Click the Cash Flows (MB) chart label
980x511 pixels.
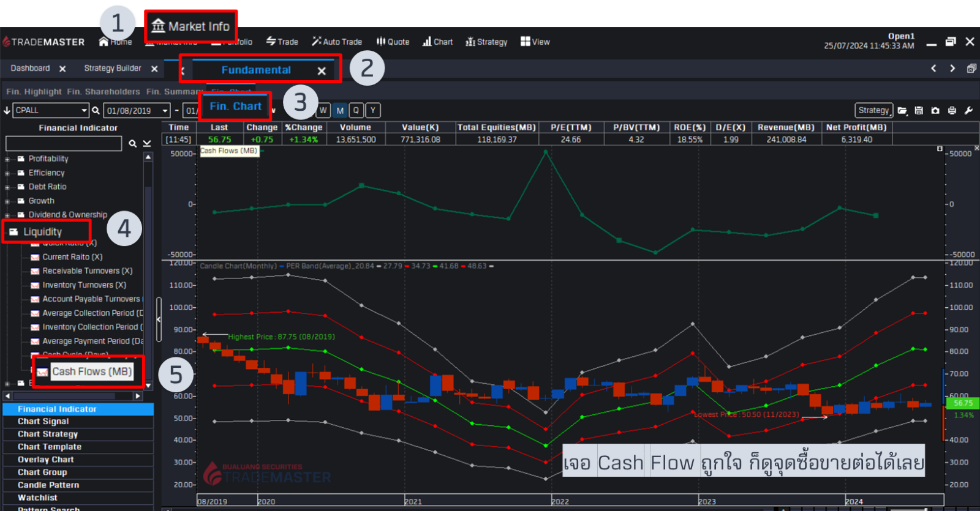click(229, 151)
